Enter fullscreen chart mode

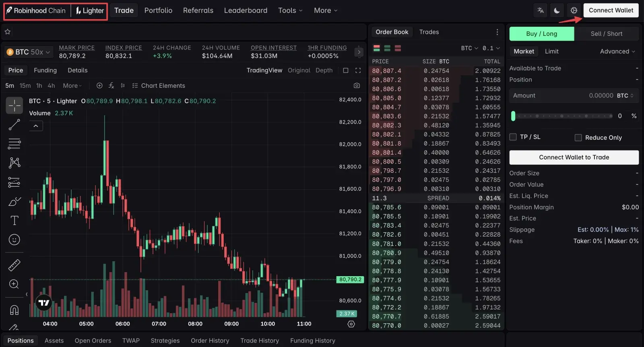tap(358, 70)
